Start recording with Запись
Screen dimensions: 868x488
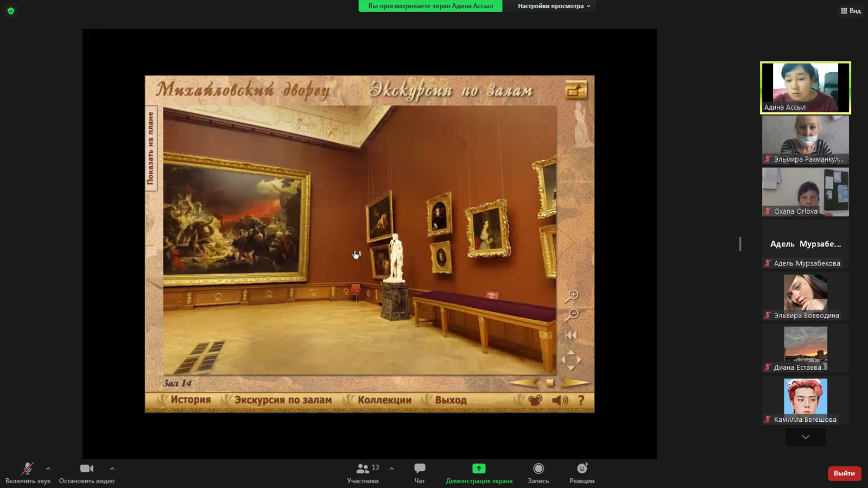click(x=538, y=473)
